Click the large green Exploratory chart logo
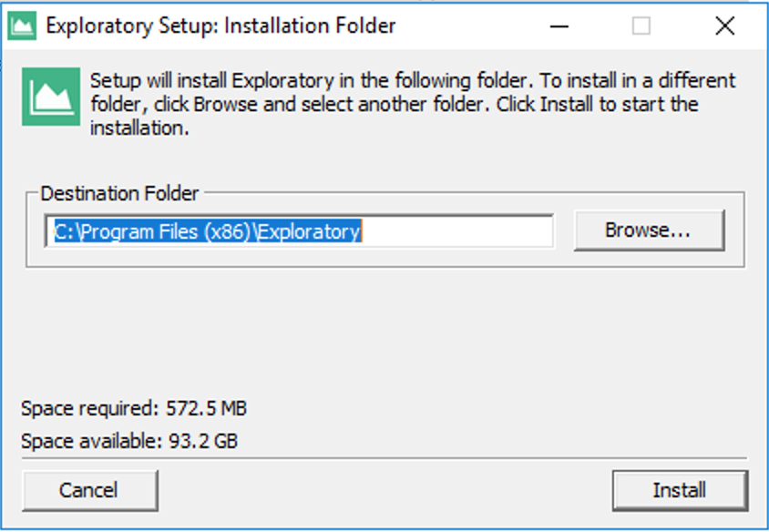769x532 pixels. 51,97
